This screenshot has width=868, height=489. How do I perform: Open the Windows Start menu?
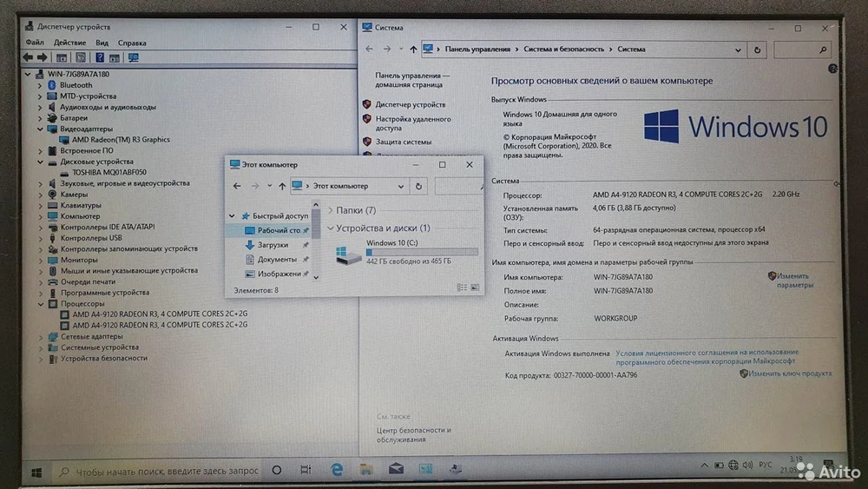(36, 472)
